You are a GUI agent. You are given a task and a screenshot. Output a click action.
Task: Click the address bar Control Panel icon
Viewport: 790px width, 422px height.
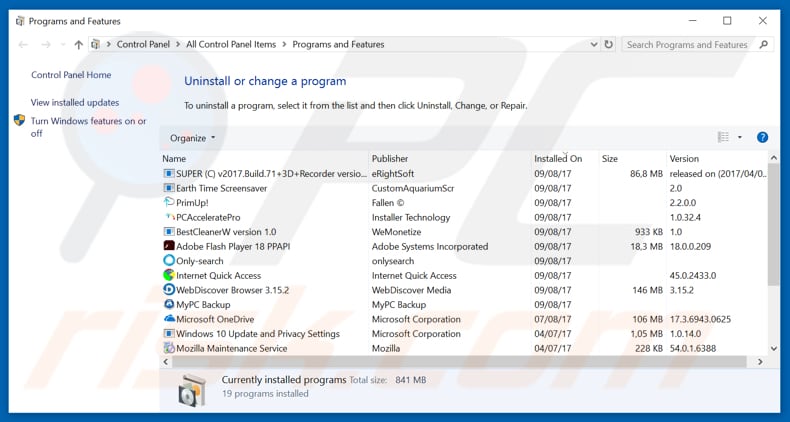95,44
